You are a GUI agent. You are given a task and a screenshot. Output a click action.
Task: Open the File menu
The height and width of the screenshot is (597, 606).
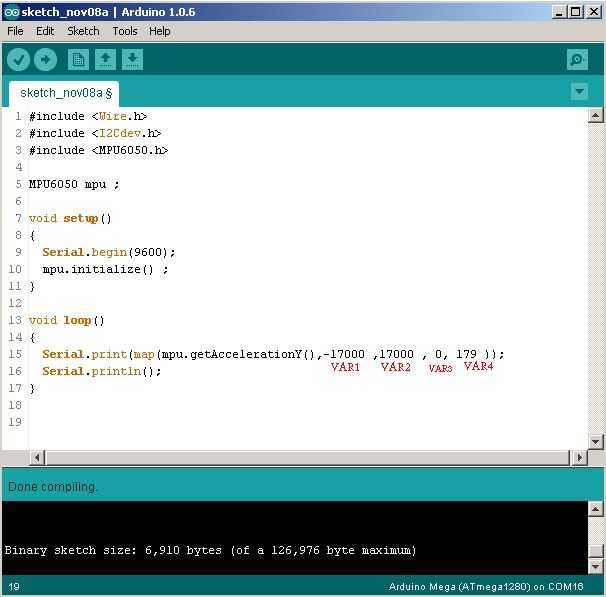click(15, 31)
